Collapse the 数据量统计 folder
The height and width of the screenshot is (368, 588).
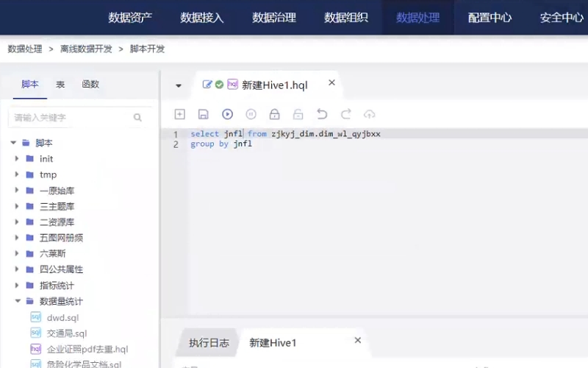coord(17,302)
